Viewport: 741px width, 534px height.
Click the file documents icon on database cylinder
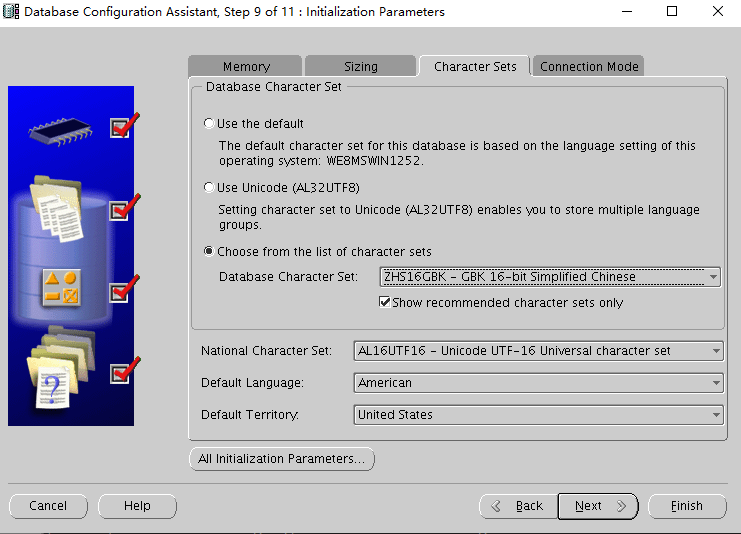pyautogui.click(x=56, y=208)
